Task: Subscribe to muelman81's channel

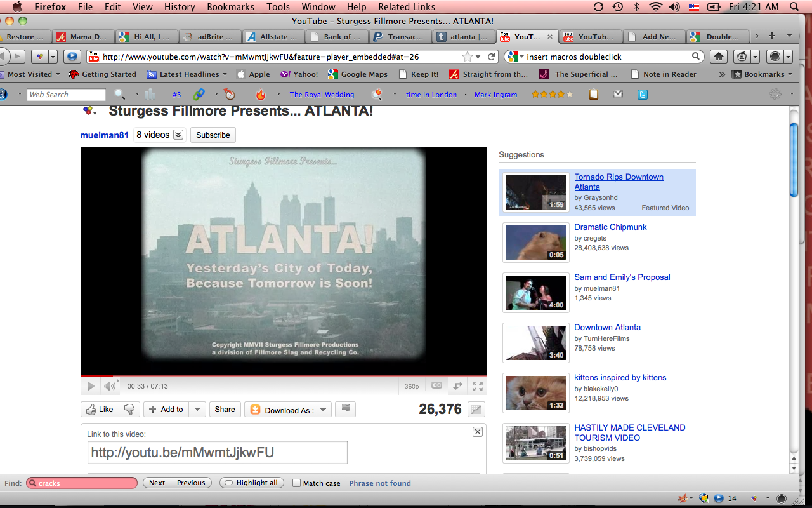Action: point(213,135)
